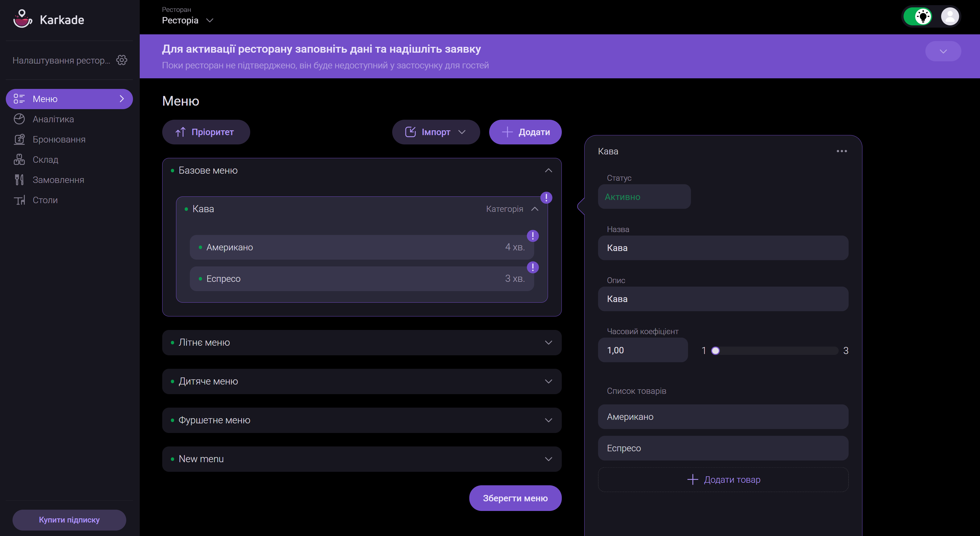Expand the Літнє меню section
Image resolution: width=980 pixels, height=536 pixels.
pos(548,342)
